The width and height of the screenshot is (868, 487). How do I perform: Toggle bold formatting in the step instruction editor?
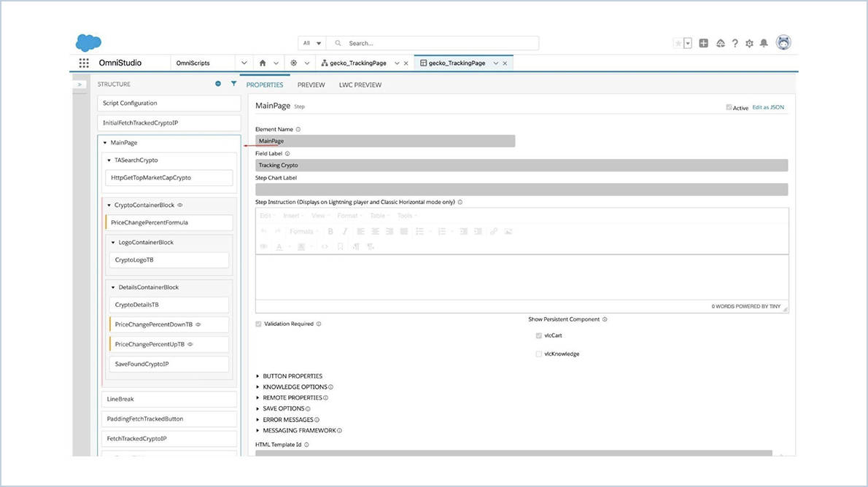coord(330,231)
